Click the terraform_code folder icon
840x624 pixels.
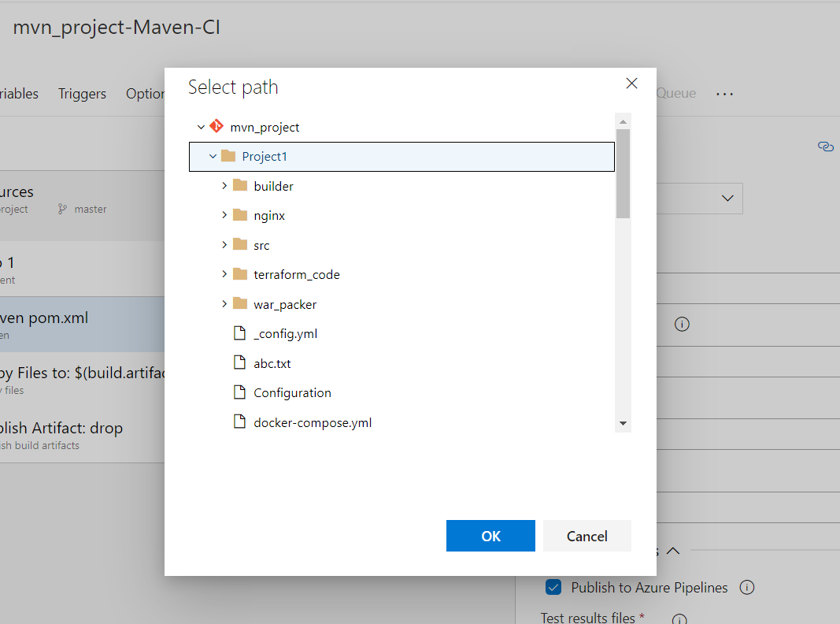[x=240, y=274]
